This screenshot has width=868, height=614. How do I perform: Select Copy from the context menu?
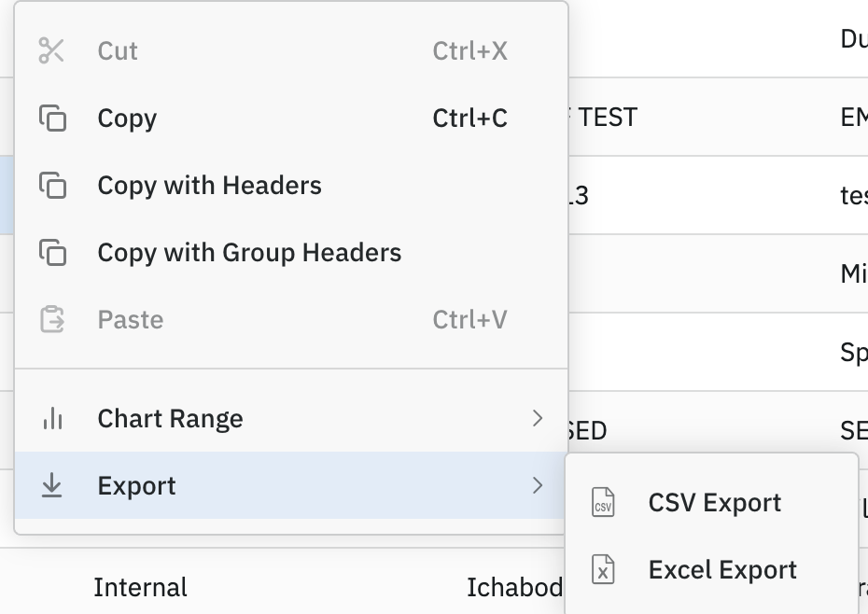pos(127,119)
